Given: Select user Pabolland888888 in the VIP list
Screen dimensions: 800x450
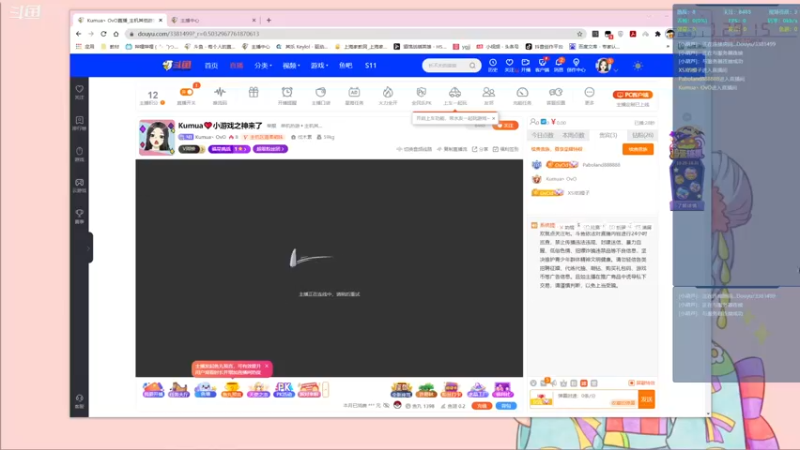Looking at the screenshot, I should [x=601, y=165].
